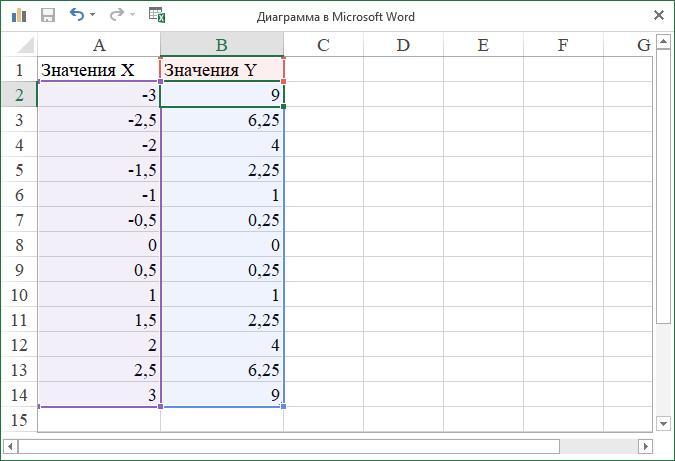Click the Select All corner triangle
Viewport: 675px width, 461px height.
click(x=27, y=47)
